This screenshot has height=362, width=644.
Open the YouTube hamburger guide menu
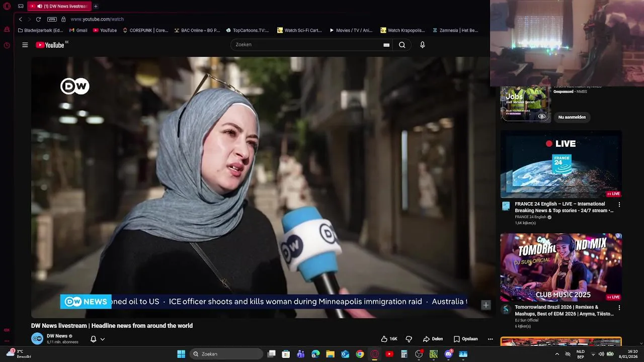25,45
